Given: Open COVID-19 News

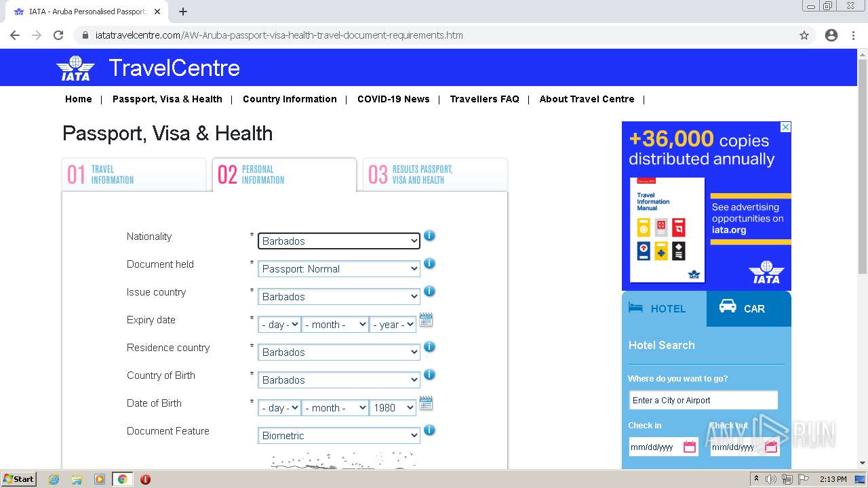Looking at the screenshot, I should tap(393, 99).
